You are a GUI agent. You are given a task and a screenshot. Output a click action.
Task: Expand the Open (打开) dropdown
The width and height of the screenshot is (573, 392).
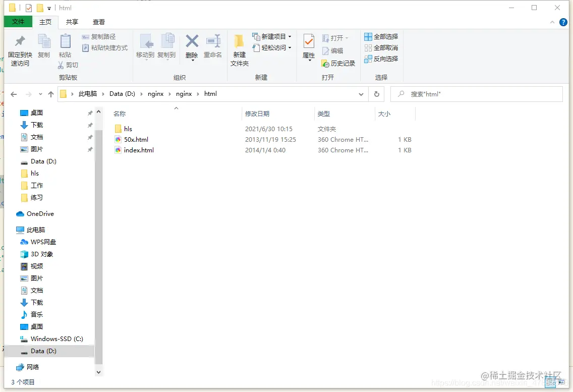(347, 38)
